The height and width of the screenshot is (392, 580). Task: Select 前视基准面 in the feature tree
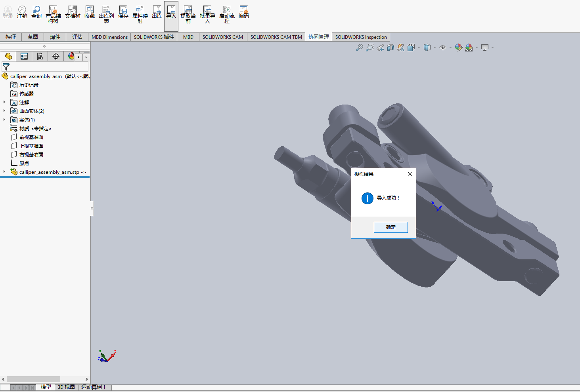coord(31,137)
